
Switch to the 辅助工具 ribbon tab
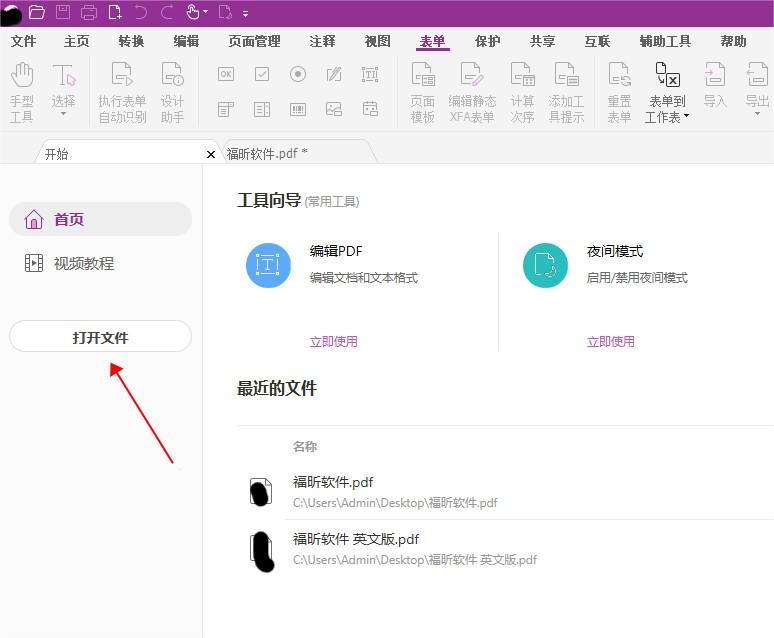click(665, 41)
